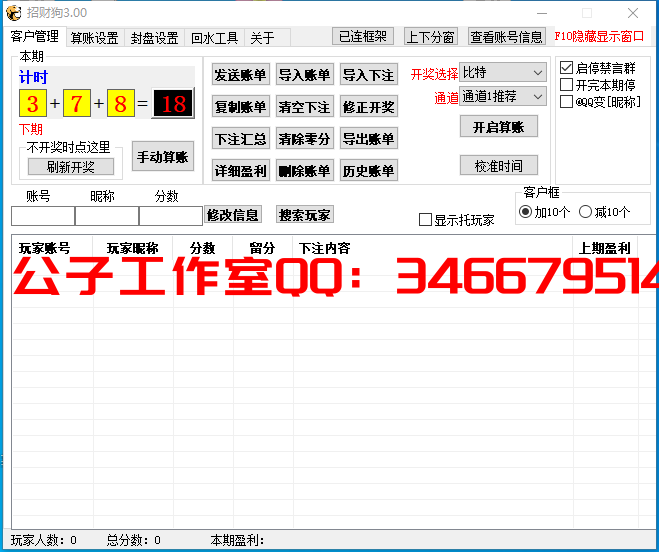This screenshot has height=552, width=659.
Task: Click the yellow number box showing 8
Action: pyautogui.click(x=121, y=103)
